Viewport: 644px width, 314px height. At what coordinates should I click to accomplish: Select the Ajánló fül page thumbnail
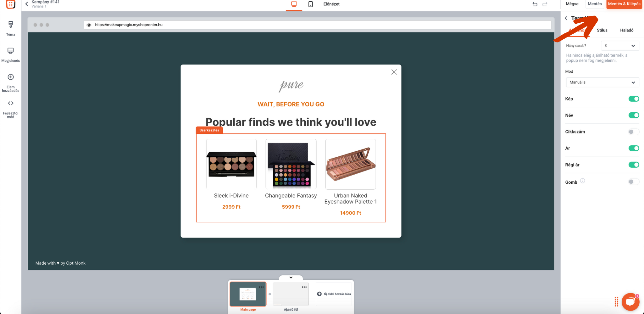[x=291, y=294]
